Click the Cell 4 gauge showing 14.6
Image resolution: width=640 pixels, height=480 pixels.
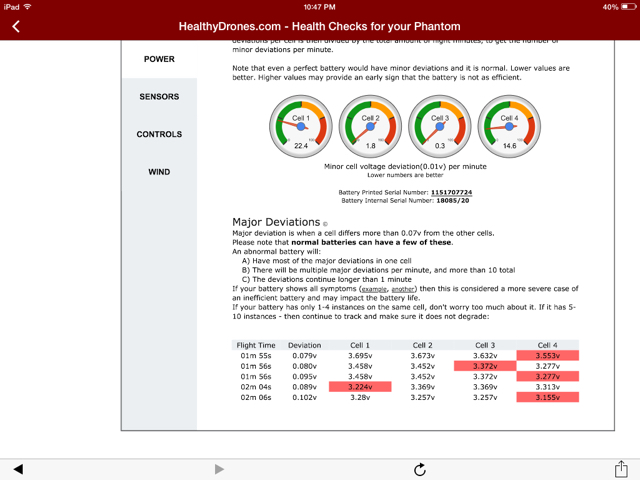(x=509, y=127)
